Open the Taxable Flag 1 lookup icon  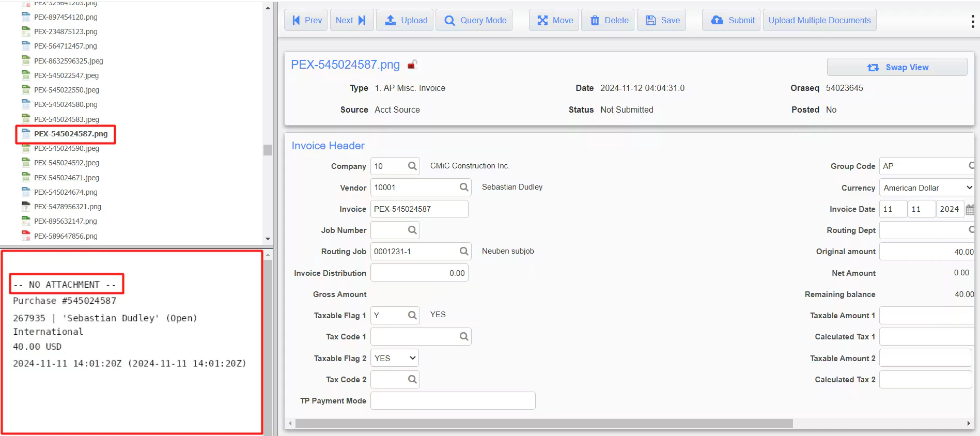(412, 315)
